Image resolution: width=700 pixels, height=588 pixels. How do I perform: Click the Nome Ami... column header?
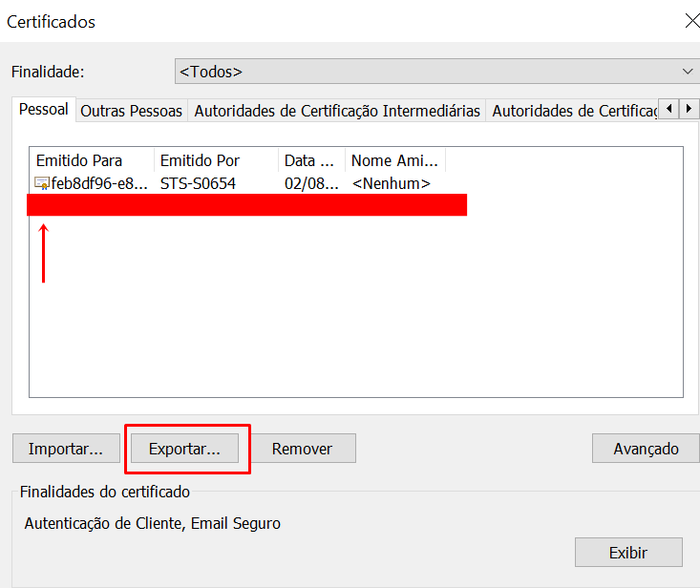395,160
